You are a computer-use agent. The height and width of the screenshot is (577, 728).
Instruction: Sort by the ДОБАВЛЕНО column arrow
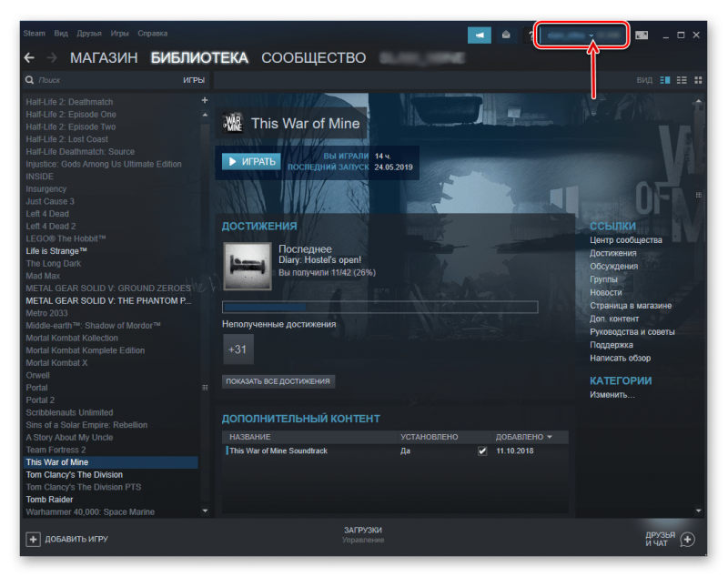click(x=550, y=437)
